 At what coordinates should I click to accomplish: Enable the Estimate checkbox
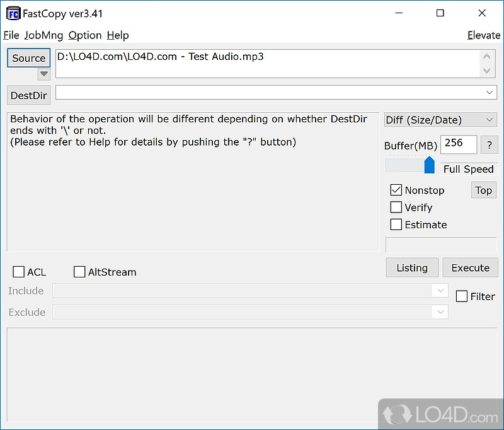point(396,224)
